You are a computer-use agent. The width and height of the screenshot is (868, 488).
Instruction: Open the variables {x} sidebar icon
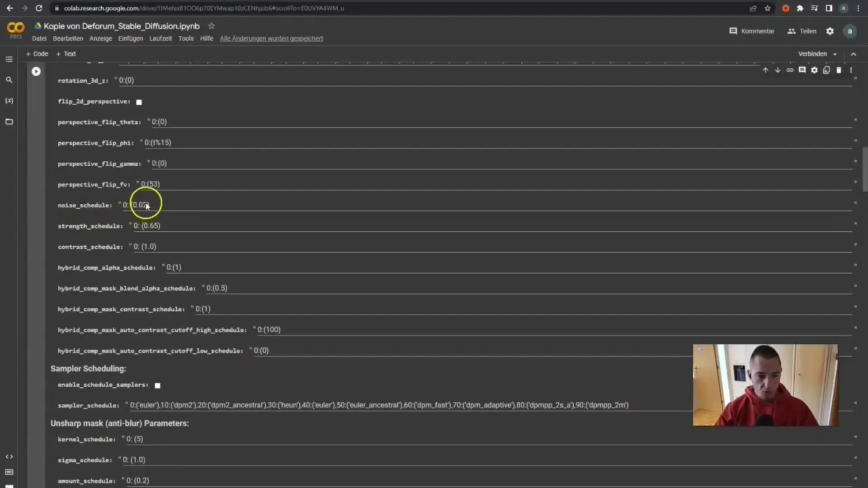click(x=9, y=100)
